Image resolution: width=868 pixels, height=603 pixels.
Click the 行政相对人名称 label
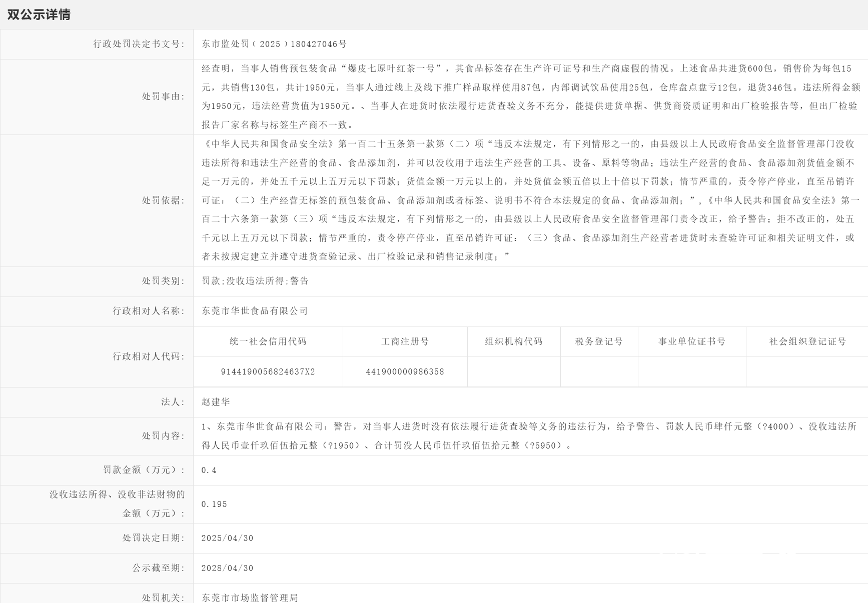149,311
